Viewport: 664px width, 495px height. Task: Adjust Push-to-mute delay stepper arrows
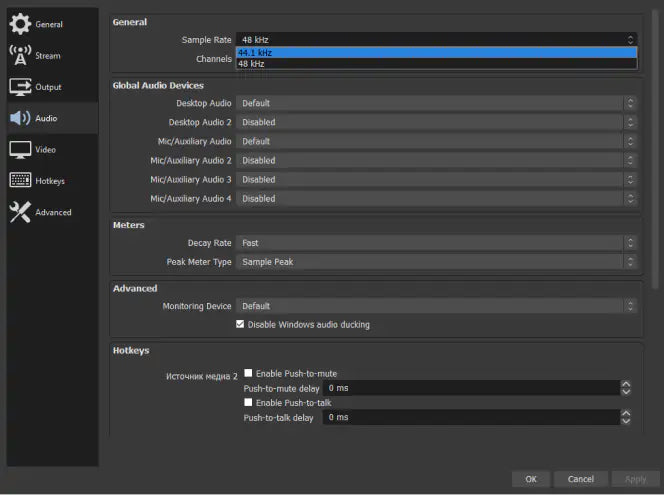point(626,388)
